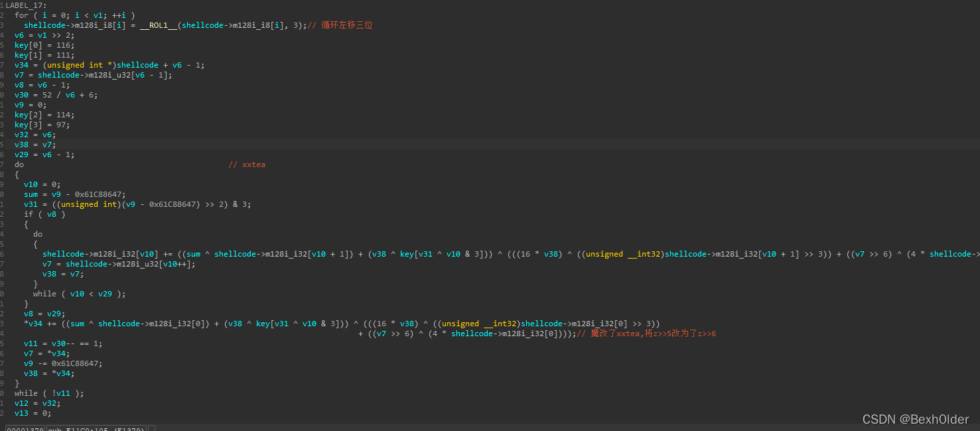Select 'v34 = (unsigned int *)shellcode + v6 - 1;'
The width and height of the screenshot is (980, 431).
(x=109, y=65)
